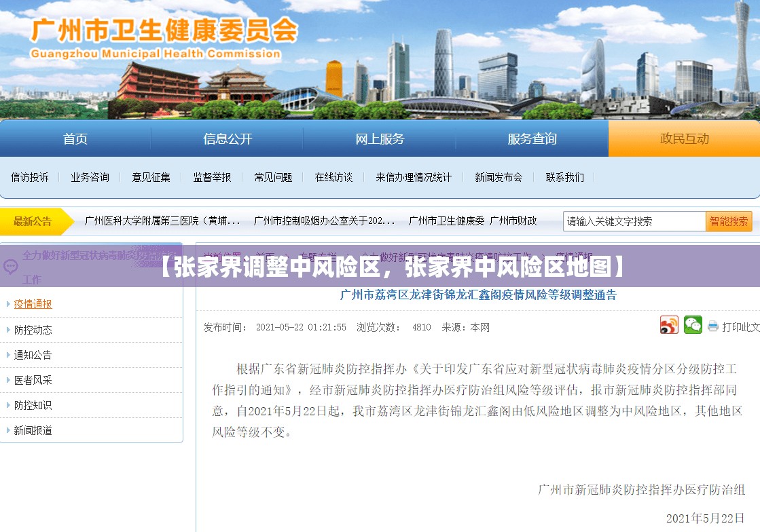Open announcement 广州医科大学附属第三医院（黄埔...
760x532 pixels.
[x=162, y=221]
